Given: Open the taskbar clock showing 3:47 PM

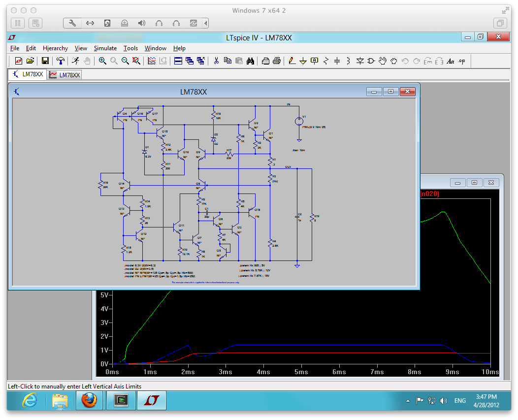Looking at the screenshot, I should [x=486, y=401].
